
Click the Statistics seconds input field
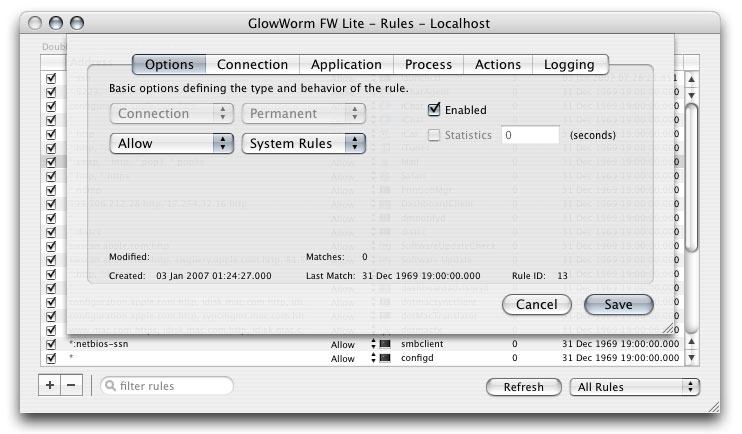530,135
